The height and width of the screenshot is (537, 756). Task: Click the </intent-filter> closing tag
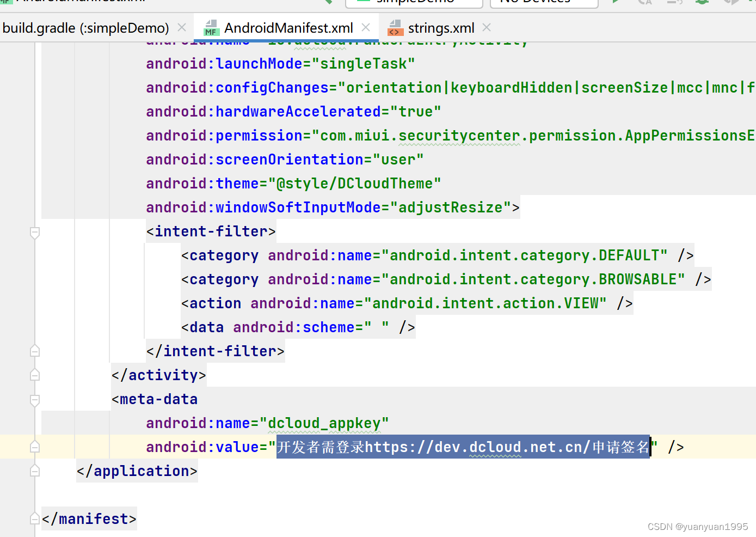click(x=215, y=351)
